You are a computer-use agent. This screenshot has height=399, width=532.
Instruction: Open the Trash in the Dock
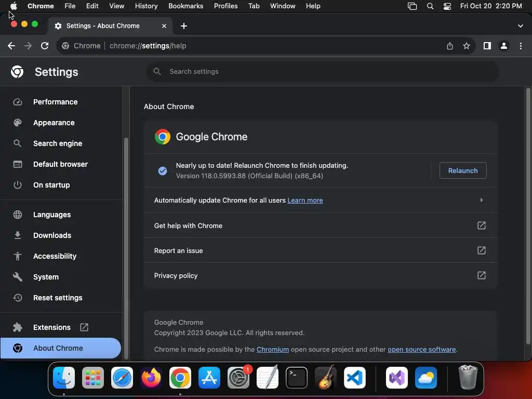tap(468, 377)
